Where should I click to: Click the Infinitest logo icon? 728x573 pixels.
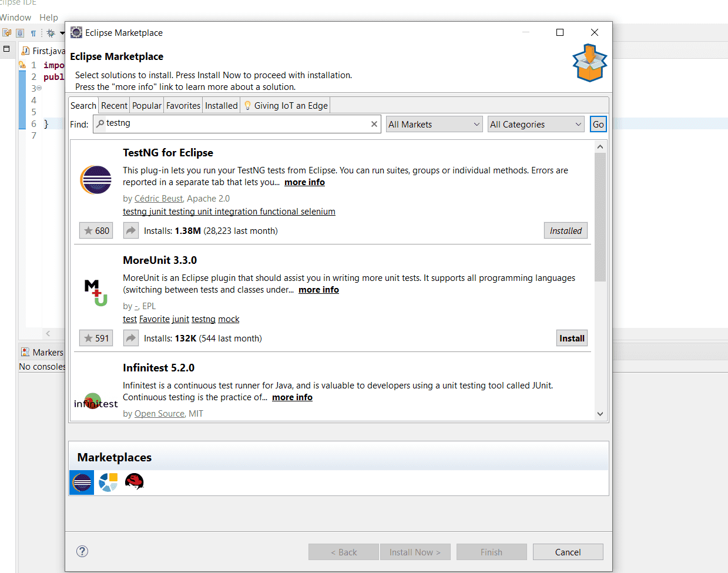coord(96,402)
